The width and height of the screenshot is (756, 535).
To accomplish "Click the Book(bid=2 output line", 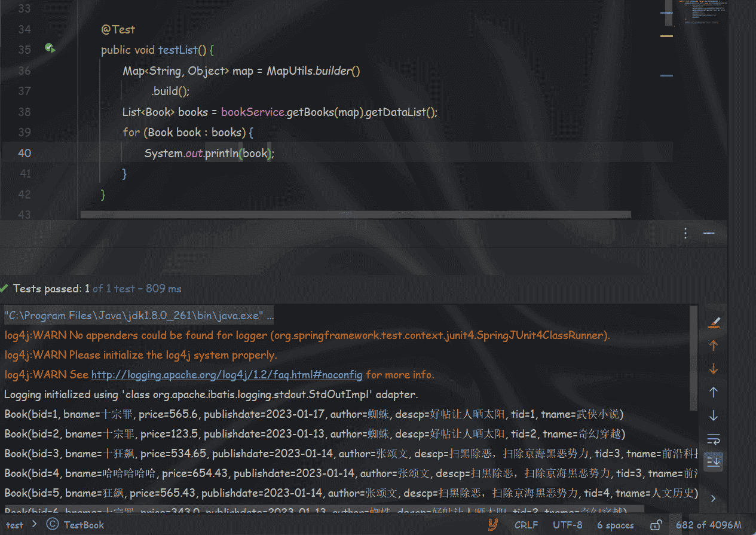I will [x=314, y=434].
